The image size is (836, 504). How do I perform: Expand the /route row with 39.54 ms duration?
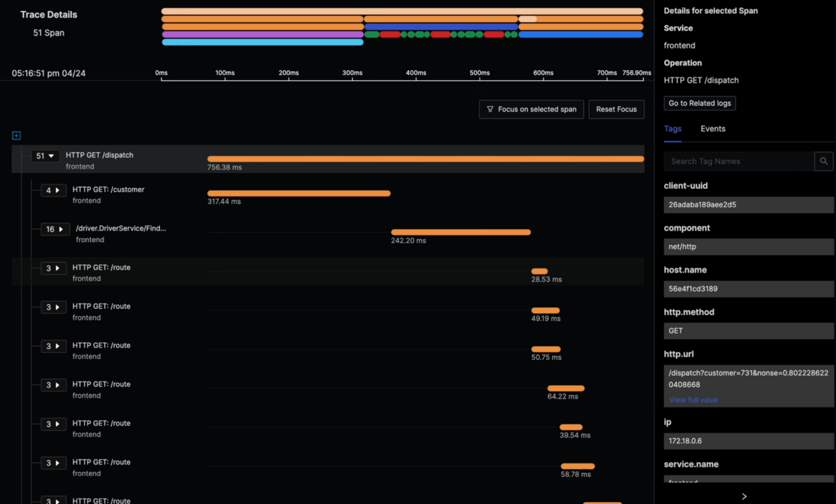[x=53, y=424]
